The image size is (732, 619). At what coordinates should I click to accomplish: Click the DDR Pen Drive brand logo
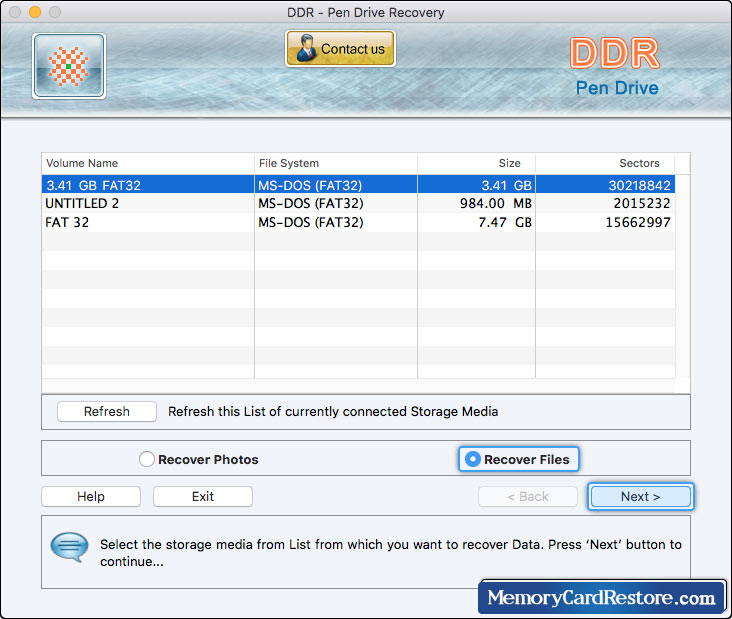(615, 66)
